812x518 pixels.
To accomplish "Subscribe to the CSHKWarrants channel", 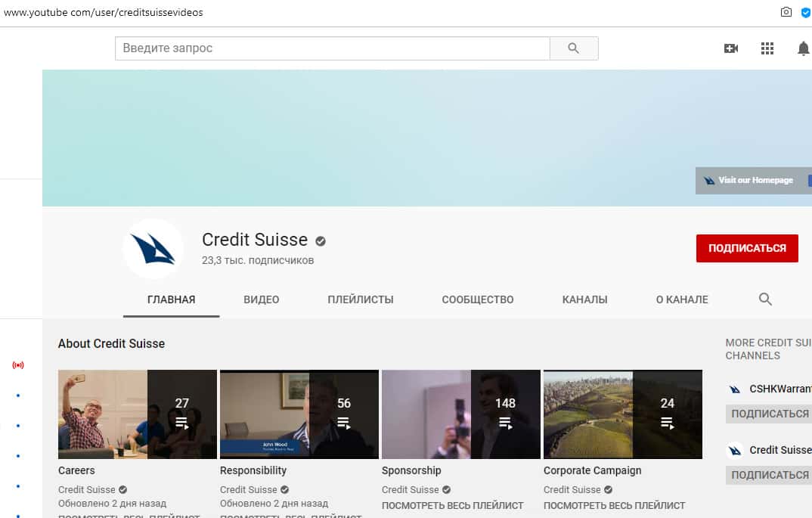I will (770, 414).
